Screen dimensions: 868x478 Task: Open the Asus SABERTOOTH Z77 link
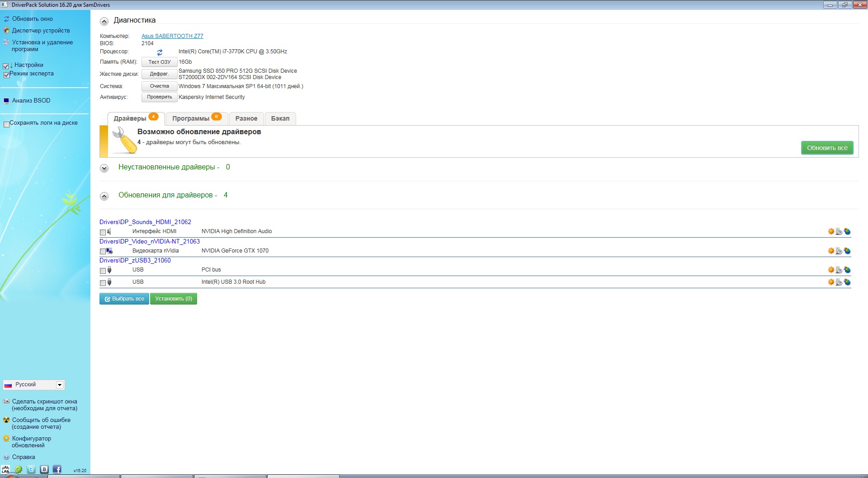tap(172, 36)
